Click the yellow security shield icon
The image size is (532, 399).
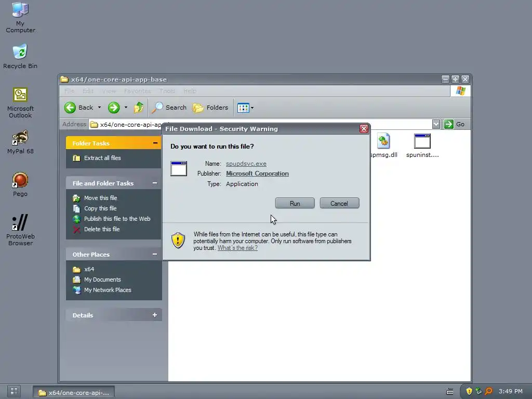[178, 240]
